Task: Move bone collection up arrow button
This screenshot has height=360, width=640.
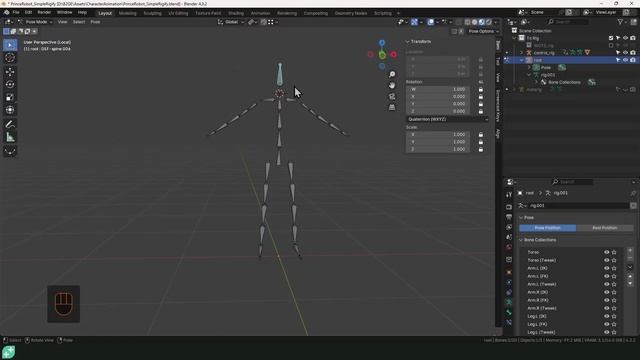Action: click(x=630, y=276)
